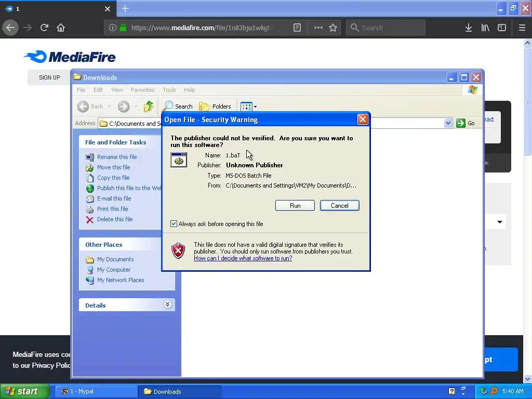
Task: Click the SIGN UP button on MediaFire
Action: (49, 77)
